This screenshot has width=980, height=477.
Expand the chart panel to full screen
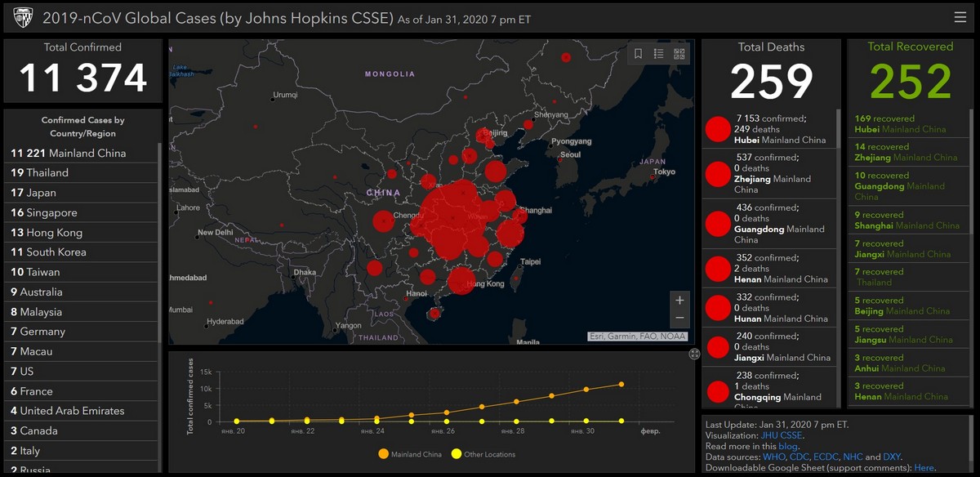pyautogui.click(x=694, y=354)
